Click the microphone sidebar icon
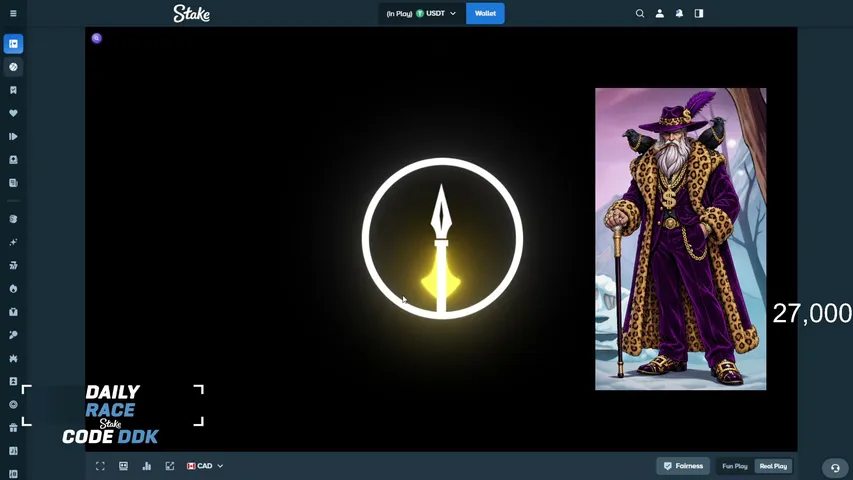The image size is (853, 480). point(13,335)
